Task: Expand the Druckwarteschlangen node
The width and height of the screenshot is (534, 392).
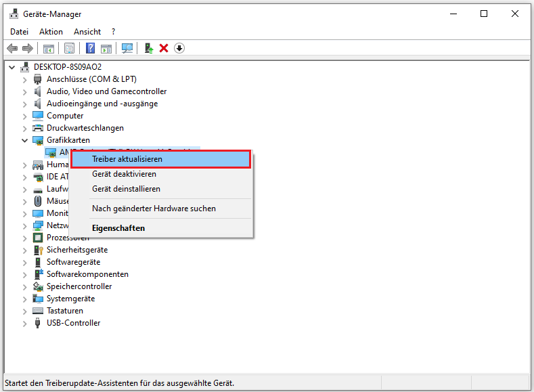Action: pos(24,129)
